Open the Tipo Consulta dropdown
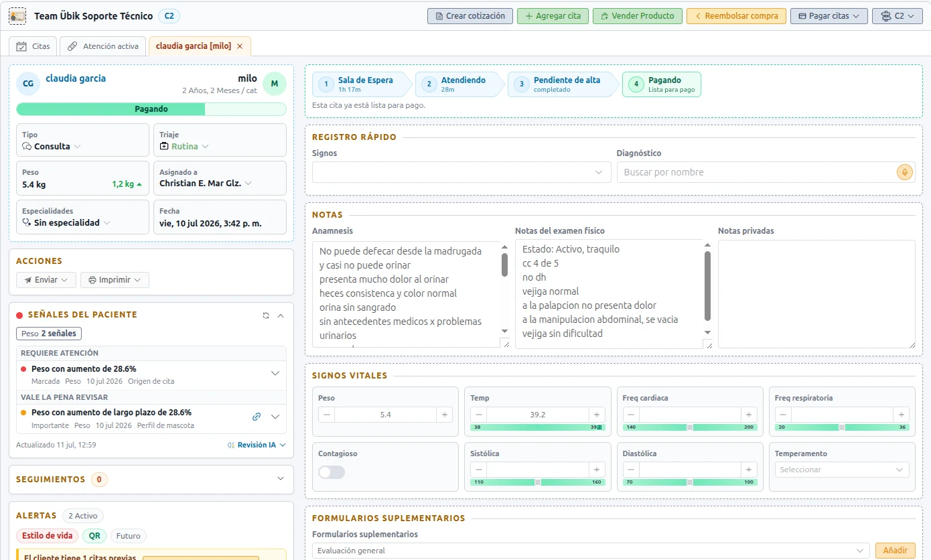Viewport: 931px width, 560px height. (x=52, y=146)
